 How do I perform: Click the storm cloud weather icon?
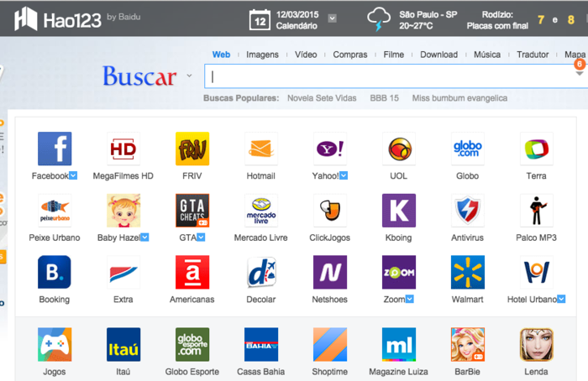pyautogui.click(x=379, y=19)
